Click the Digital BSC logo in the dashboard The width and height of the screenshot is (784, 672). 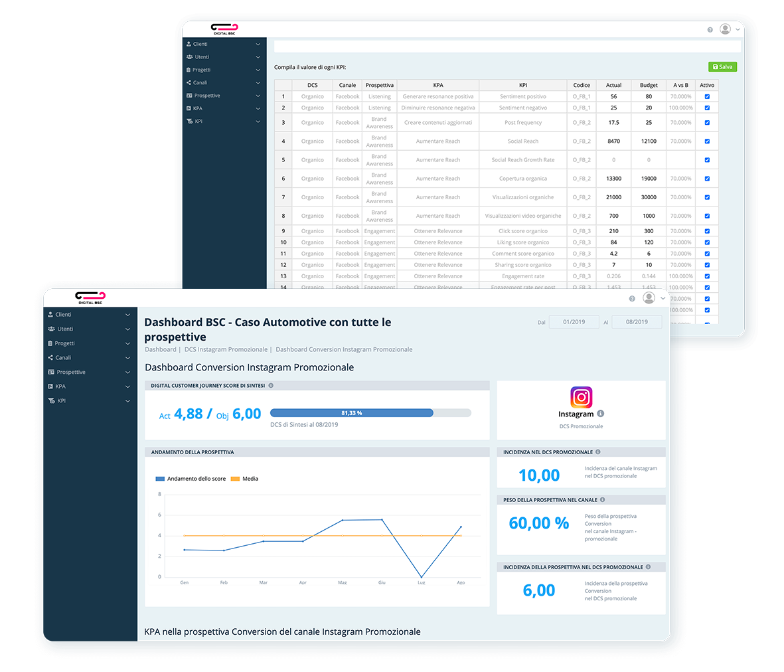[x=90, y=297]
